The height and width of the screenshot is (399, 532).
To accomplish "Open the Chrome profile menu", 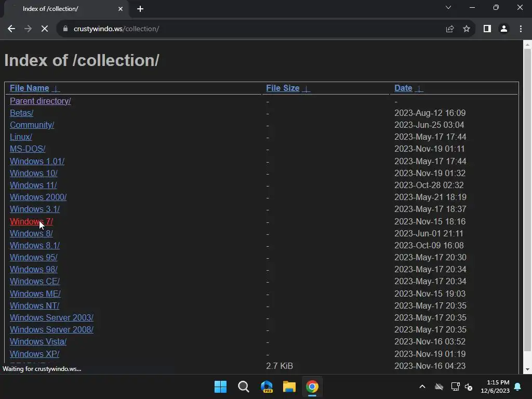I will point(504,29).
